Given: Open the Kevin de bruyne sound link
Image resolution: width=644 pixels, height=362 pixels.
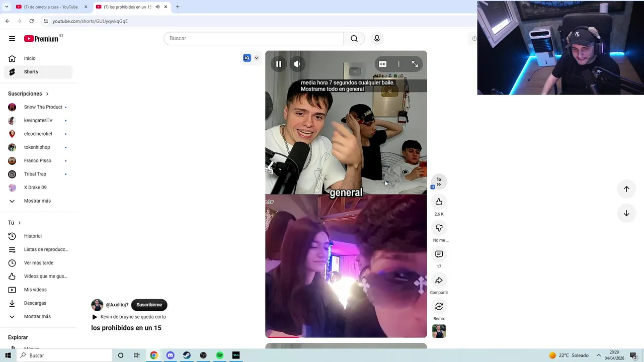Looking at the screenshot, I should coord(133,317).
